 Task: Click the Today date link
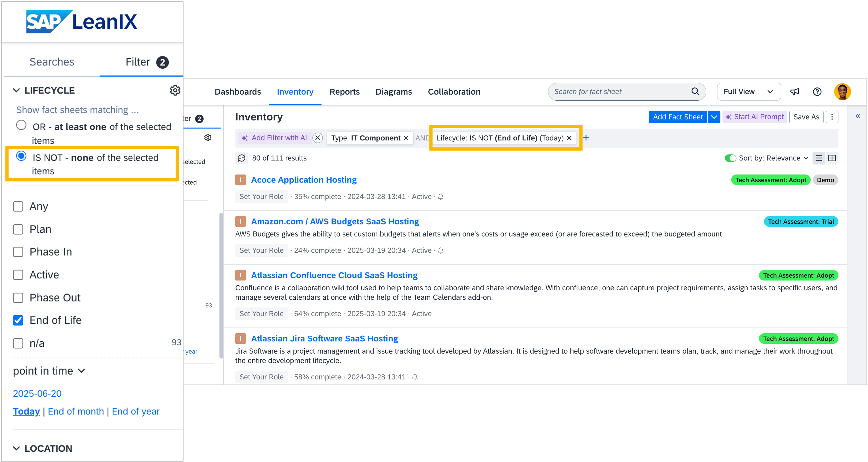pos(26,411)
